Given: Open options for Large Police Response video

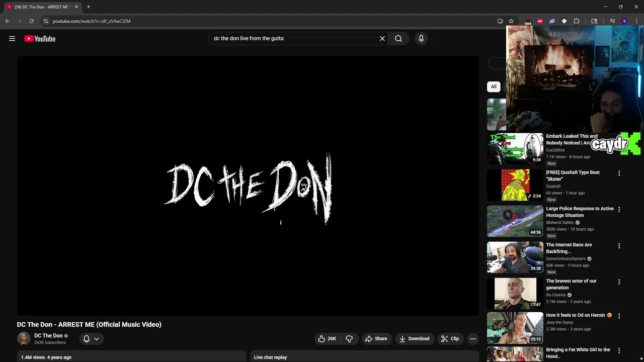Looking at the screenshot, I should click(x=619, y=209).
